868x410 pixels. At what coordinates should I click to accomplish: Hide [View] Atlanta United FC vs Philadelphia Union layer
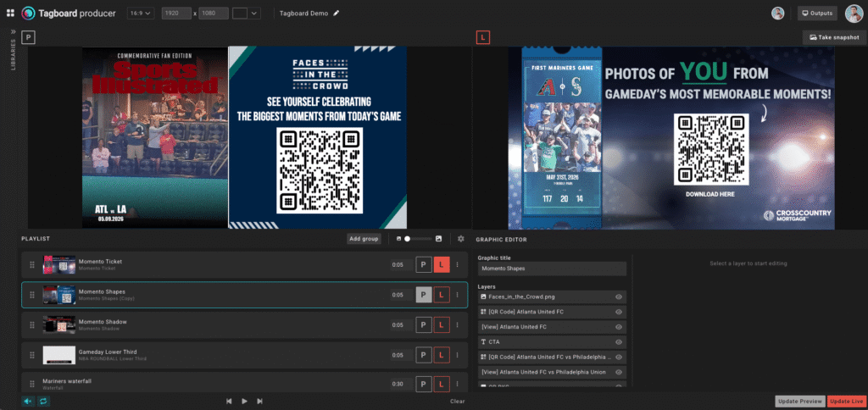(619, 372)
